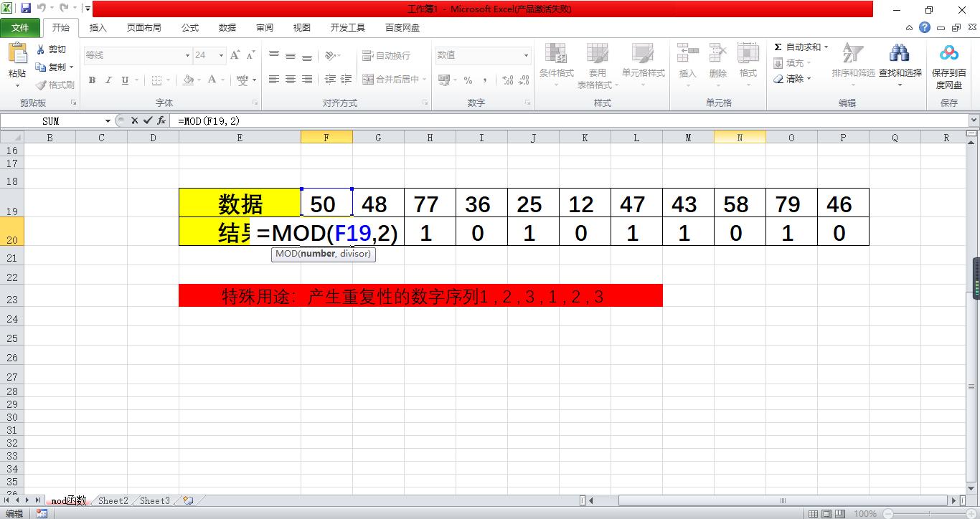The height and width of the screenshot is (519, 980).
Task: Click the insert new worksheet tab
Action: click(x=187, y=500)
